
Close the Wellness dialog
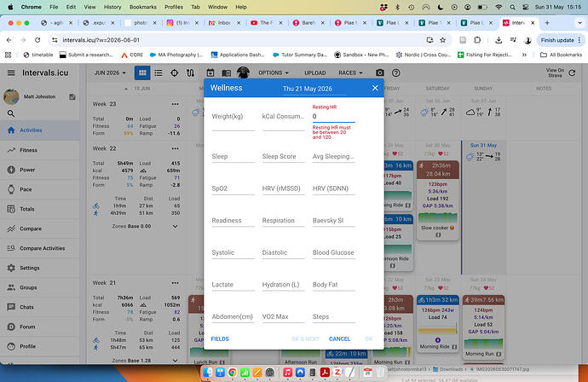click(x=375, y=88)
